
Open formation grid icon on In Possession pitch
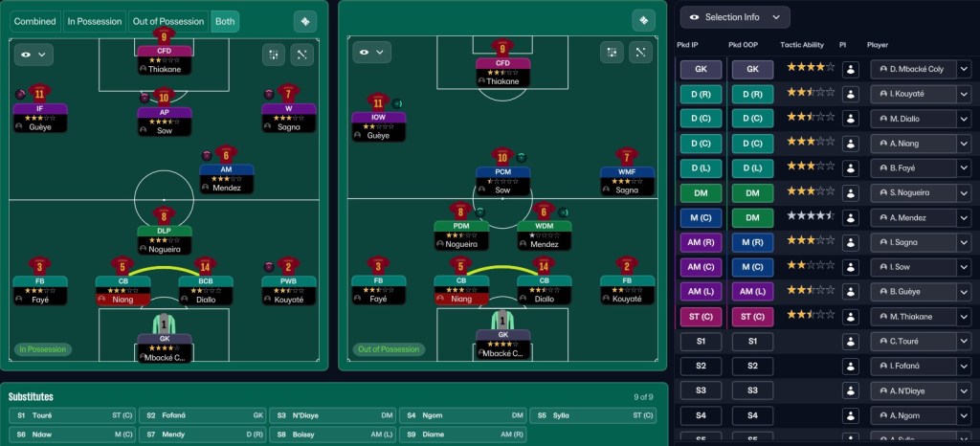coord(273,55)
